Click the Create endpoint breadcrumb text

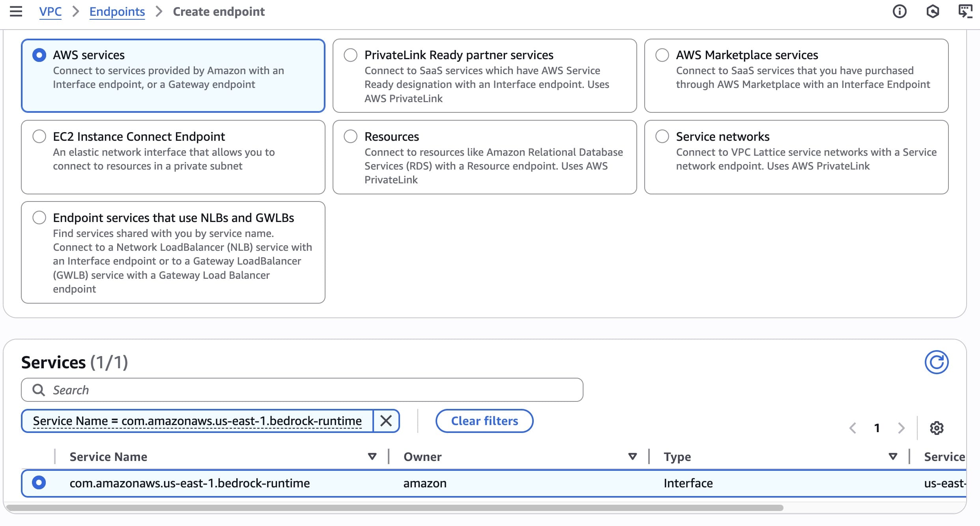point(219,11)
